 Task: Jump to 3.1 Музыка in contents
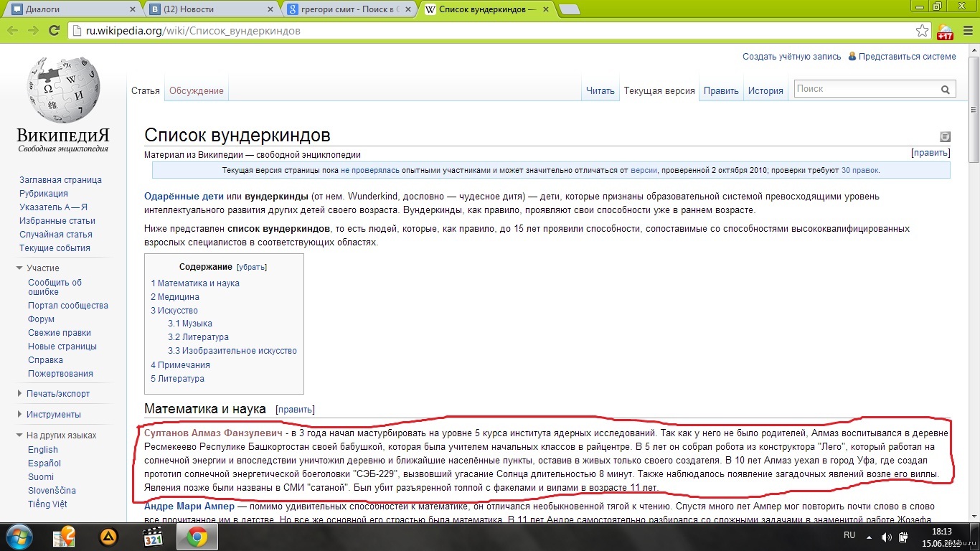coord(190,324)
